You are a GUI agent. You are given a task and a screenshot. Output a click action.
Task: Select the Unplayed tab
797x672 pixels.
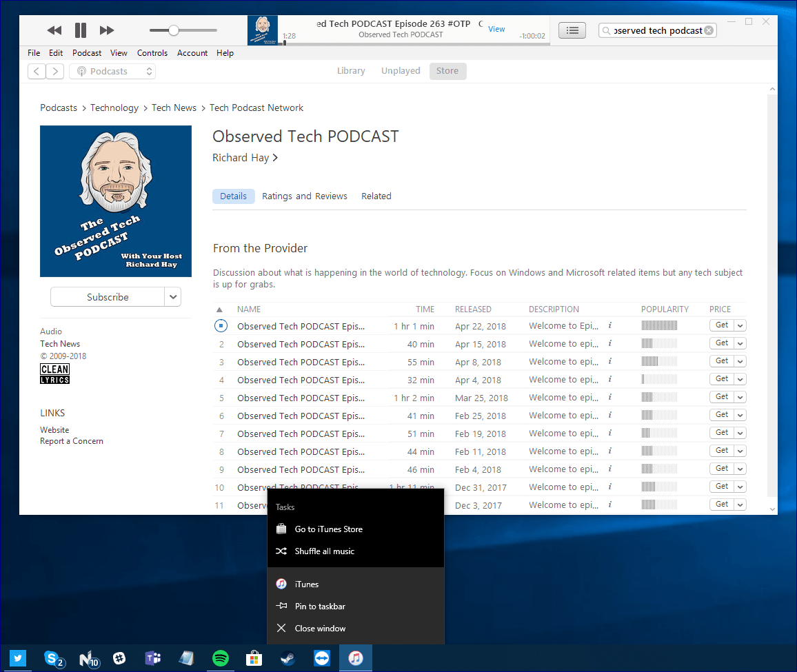point(401,71)
